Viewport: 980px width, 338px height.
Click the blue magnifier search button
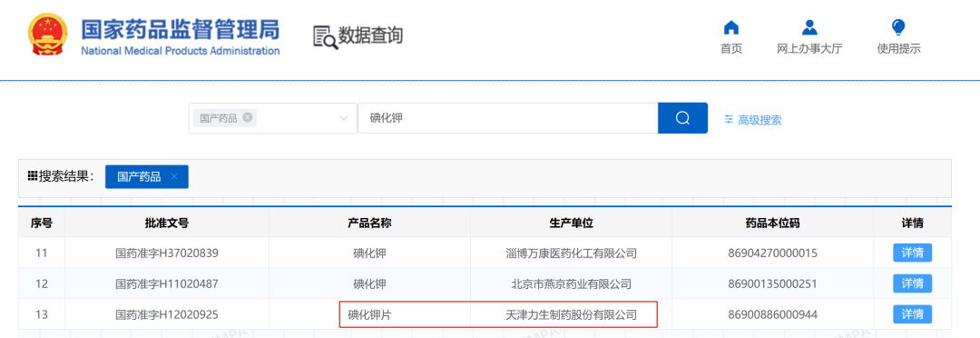(682, 118)
